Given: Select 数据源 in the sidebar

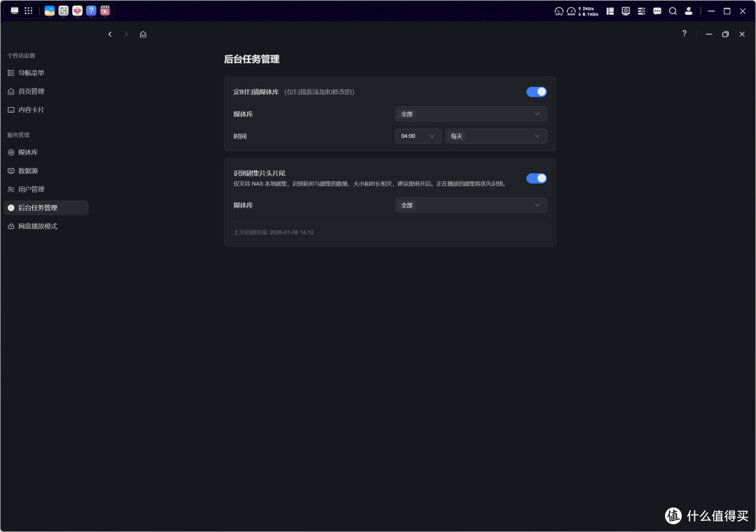Looking at the screenshot, I should click(x=45, y=171).
